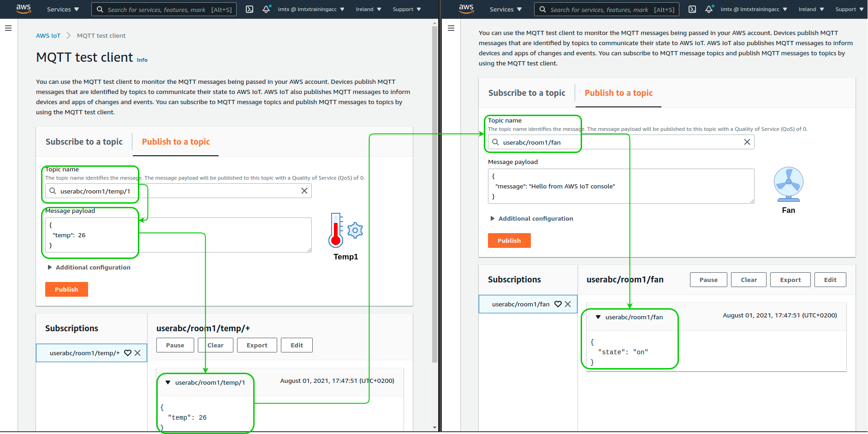Click Publish button in right window
This screenshot has height=434, width=868.
[509, 240]
